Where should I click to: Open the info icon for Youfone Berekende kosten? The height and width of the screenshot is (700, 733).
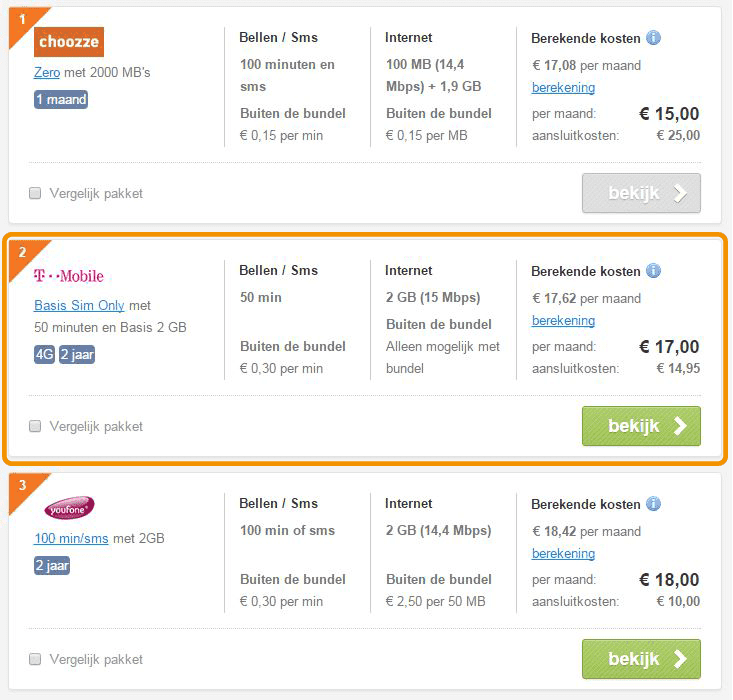[654, 503]
